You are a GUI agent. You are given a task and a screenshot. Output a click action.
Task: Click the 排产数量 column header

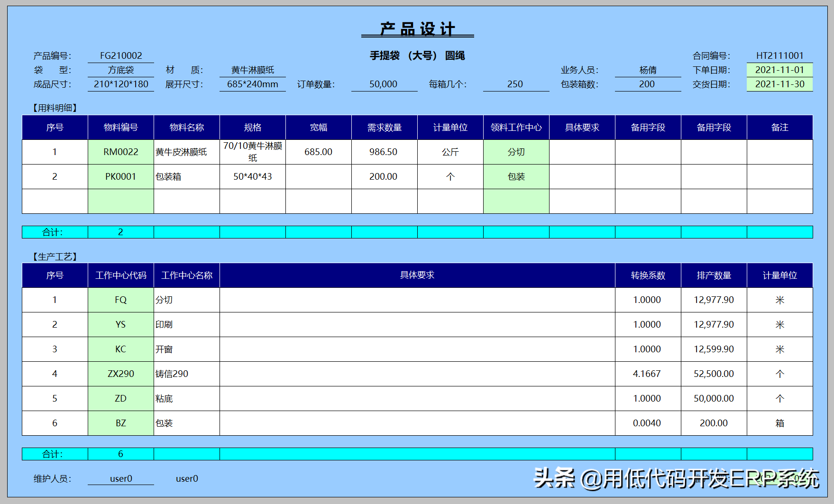point(714,275)
